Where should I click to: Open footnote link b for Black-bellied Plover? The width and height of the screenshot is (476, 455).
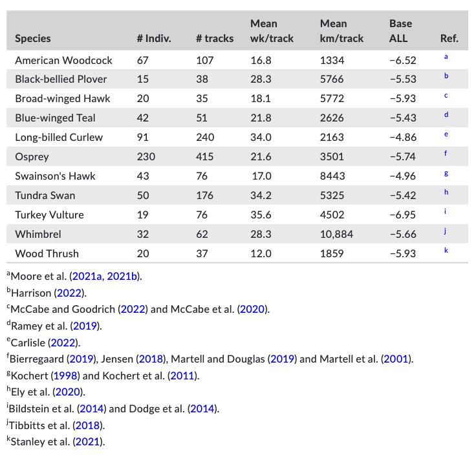(x=446, y=76)
